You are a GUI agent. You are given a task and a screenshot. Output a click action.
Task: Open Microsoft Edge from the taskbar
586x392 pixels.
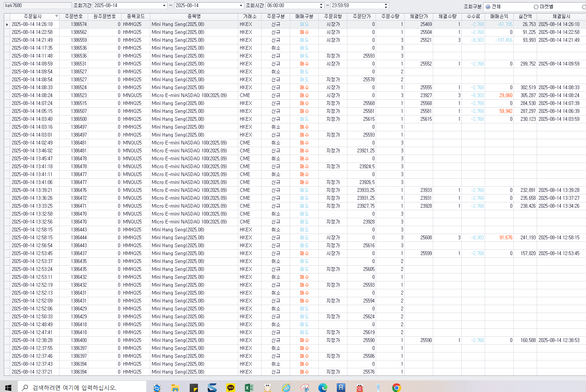tap(323, 387)
